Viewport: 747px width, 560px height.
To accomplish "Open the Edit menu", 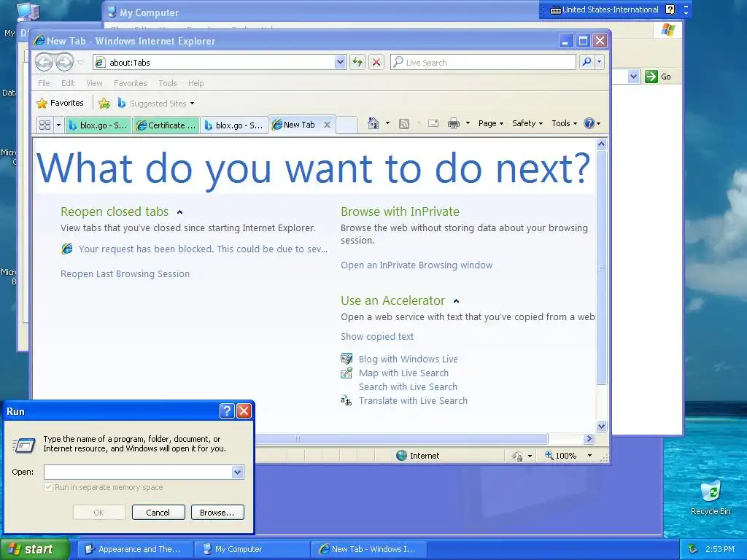I will [68, 83].
